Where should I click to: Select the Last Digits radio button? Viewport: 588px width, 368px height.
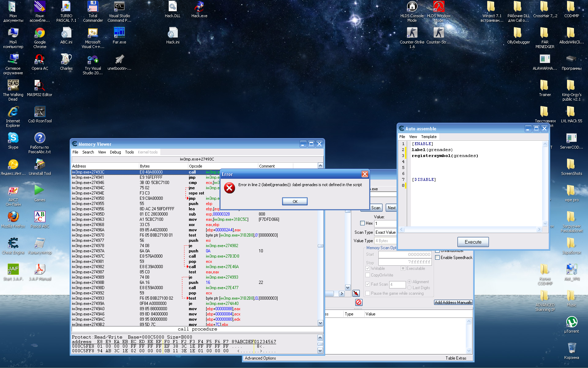click(x=409, y=288)
